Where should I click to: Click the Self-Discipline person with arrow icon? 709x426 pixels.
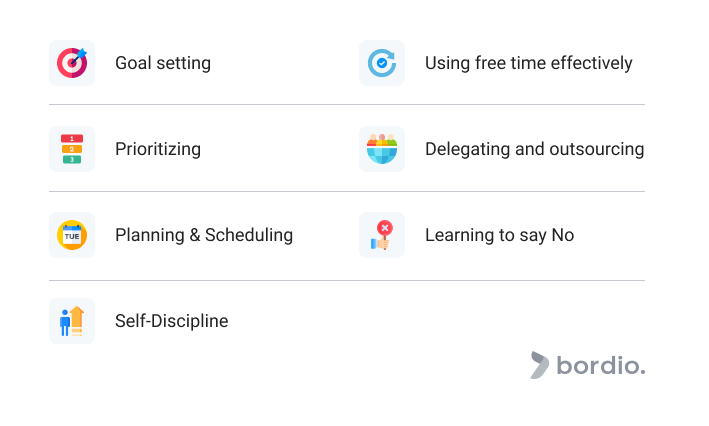click(x=72, y=321)
